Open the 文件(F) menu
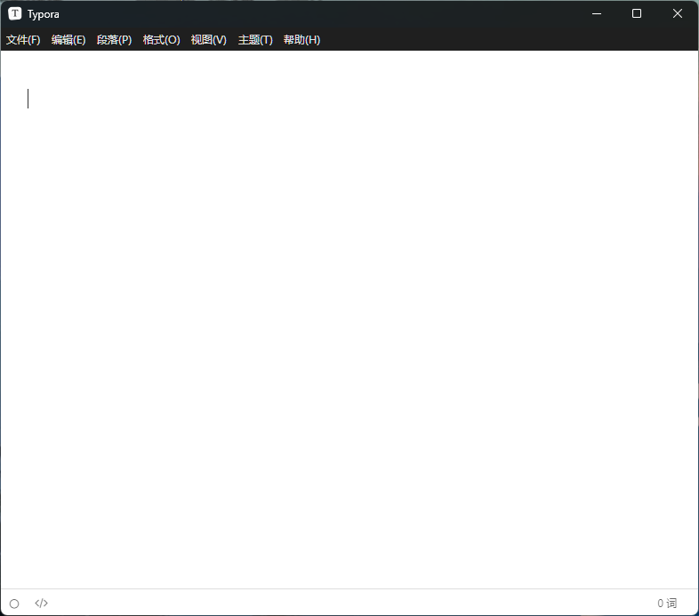The height and width of the screenshot is (616, 699). (x=23, y=40)
